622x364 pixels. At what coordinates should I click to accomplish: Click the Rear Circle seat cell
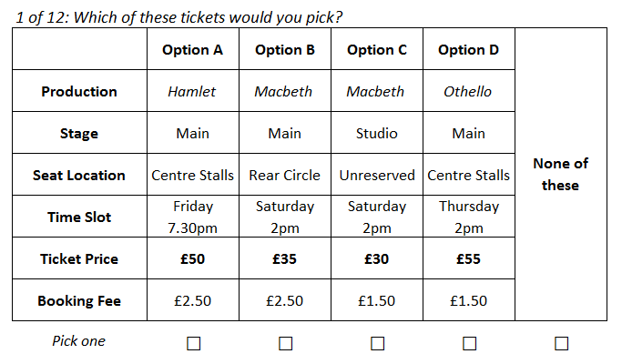[284, 176]
